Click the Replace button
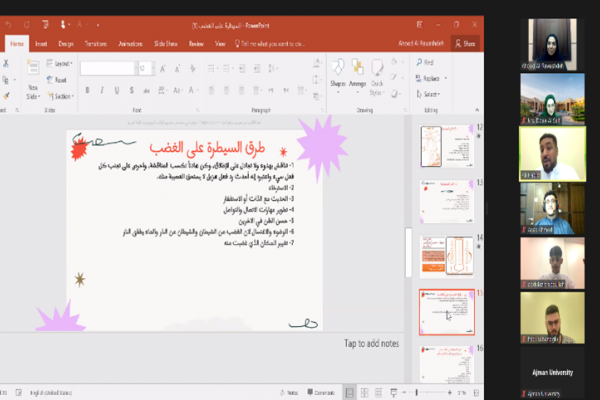 (430, 76)
